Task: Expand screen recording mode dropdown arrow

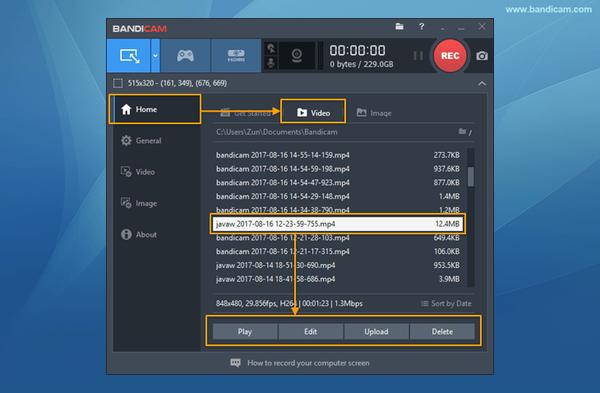Action: point(155,55)
